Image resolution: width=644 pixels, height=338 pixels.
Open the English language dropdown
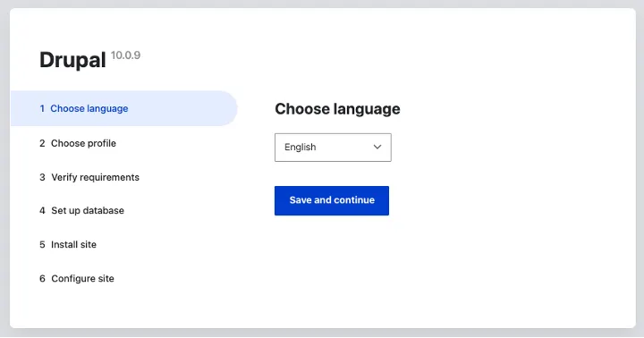point(333,147)
